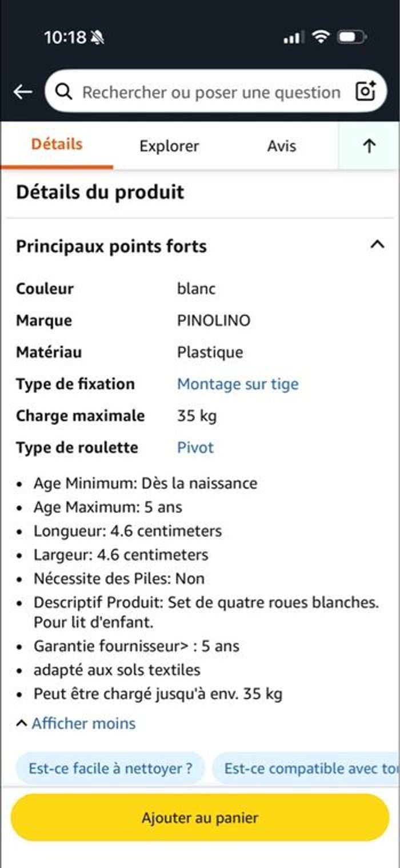Open the Montage sur tige link
This screenshot has width=400, height=868.
click(238, 384)
